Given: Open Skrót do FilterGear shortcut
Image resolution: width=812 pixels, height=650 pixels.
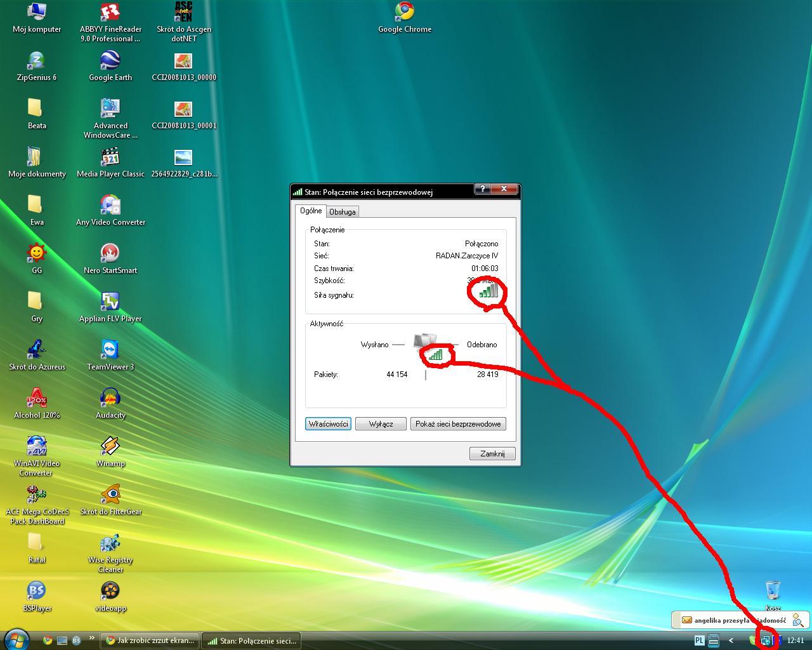Looking at the screenshot, I should (110, 500).
